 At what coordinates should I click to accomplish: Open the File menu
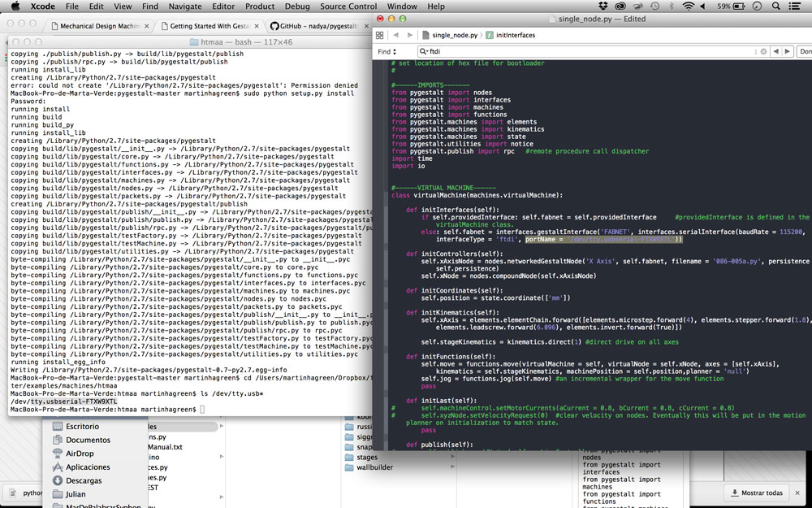pos(72,7)
